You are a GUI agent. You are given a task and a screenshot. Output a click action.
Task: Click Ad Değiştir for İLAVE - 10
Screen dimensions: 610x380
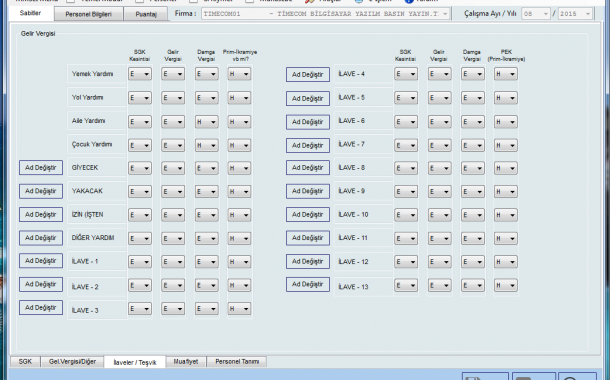pos(308,214)
